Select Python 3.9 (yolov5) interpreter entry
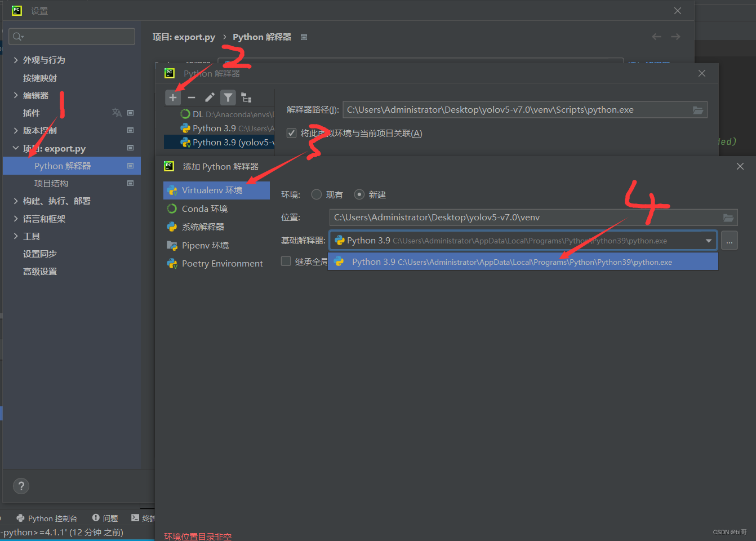This screenshot has width=756, height=541. (x=219, y=142)
